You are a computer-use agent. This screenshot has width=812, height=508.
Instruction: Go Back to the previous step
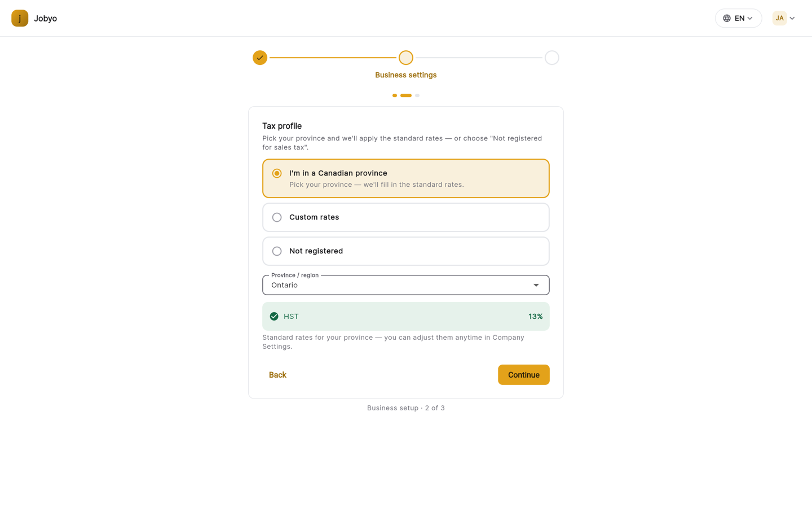pyautogui.click(x=277, y=375)
